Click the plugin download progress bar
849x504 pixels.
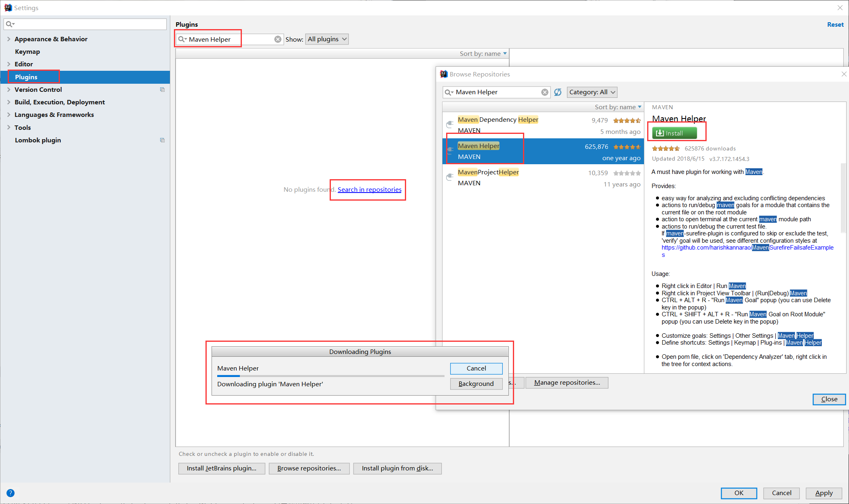tap(330, 376)
